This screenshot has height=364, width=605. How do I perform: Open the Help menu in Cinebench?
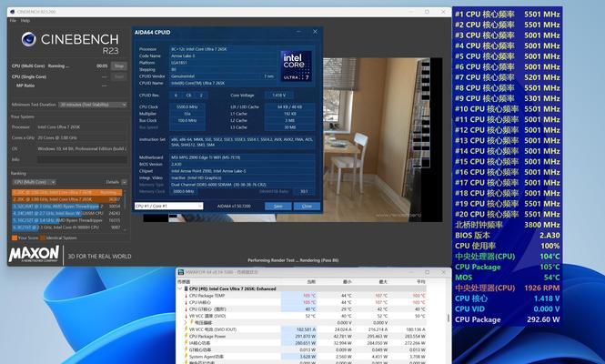[25, 20]
